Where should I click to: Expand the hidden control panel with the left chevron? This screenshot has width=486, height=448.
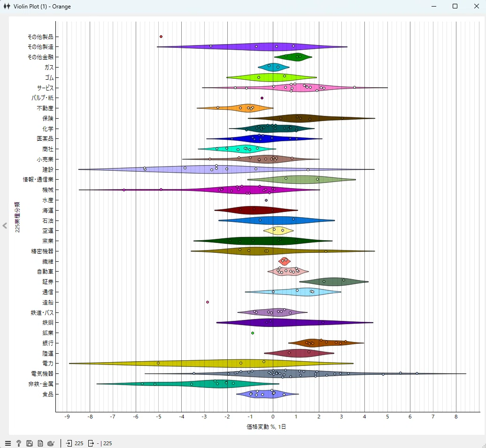click(5, 226)
